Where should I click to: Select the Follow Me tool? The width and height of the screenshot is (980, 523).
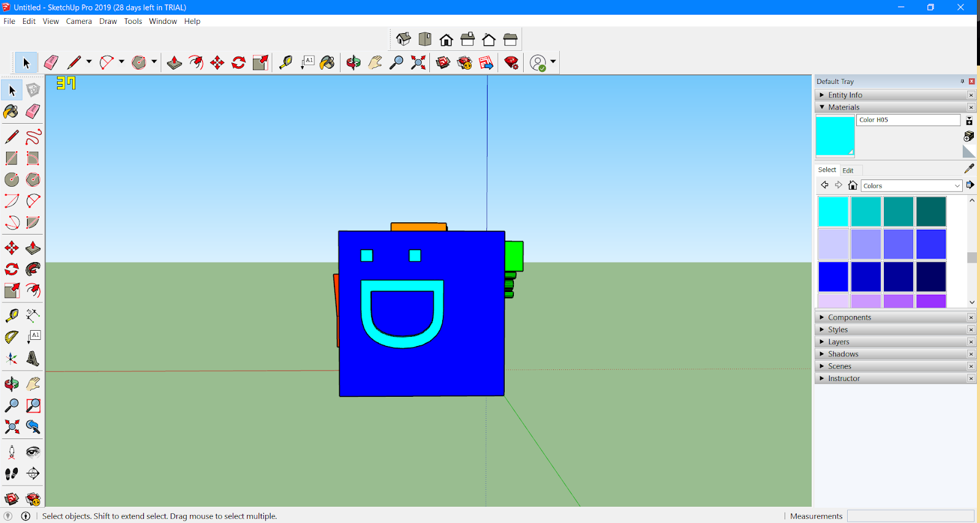pyautogui.click(x=33, y=269)
